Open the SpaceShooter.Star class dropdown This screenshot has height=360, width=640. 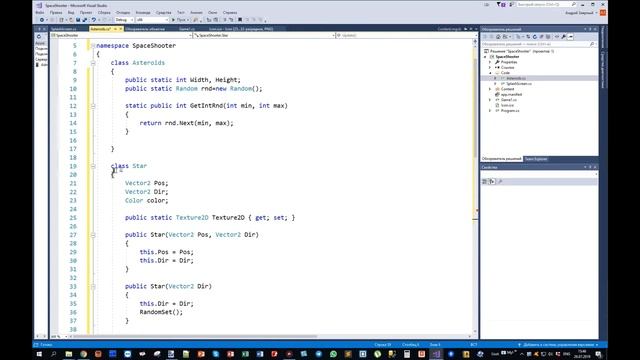coord(264,36)
